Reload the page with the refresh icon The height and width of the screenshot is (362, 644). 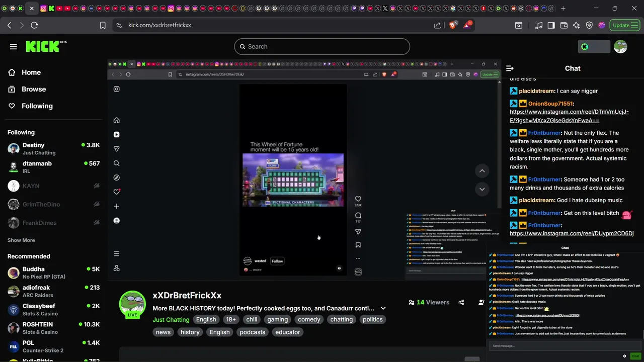coord(34,25)
